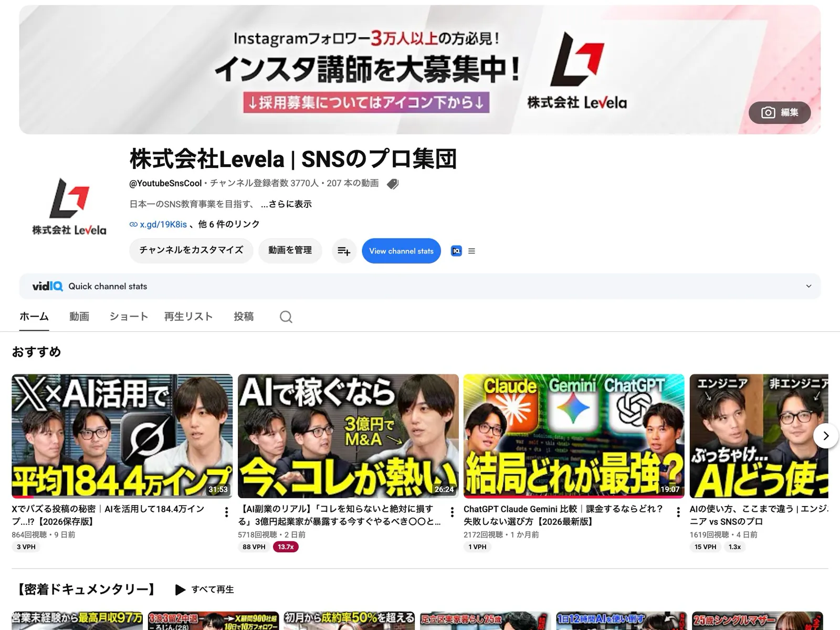Select the ホーム tab
This screenshot has width=840, height=630.
click(34, 317)
